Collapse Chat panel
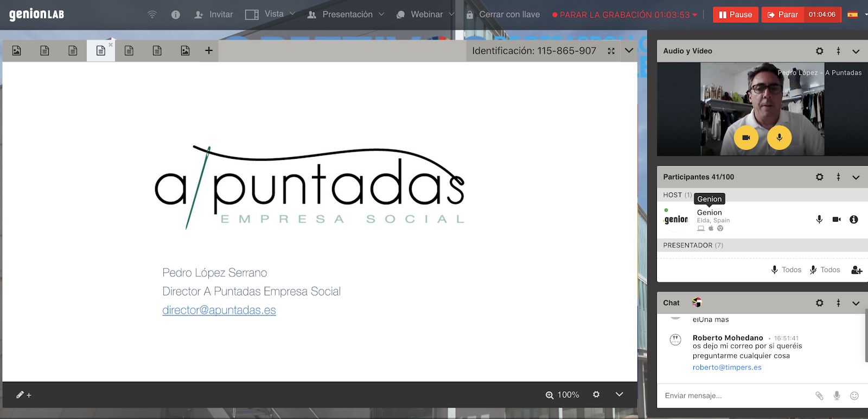The width and height of the screenshot is (868, 419). [x=856, y=304]
